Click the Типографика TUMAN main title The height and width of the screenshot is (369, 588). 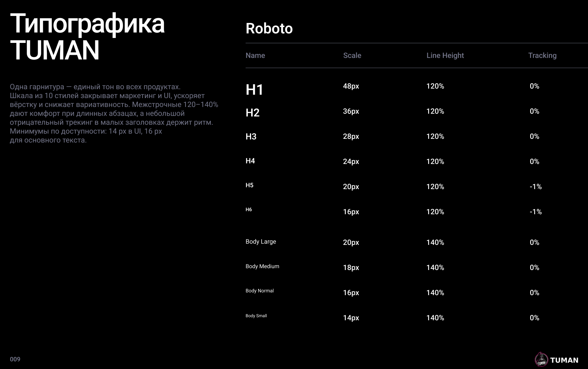(x=87, y=37)
